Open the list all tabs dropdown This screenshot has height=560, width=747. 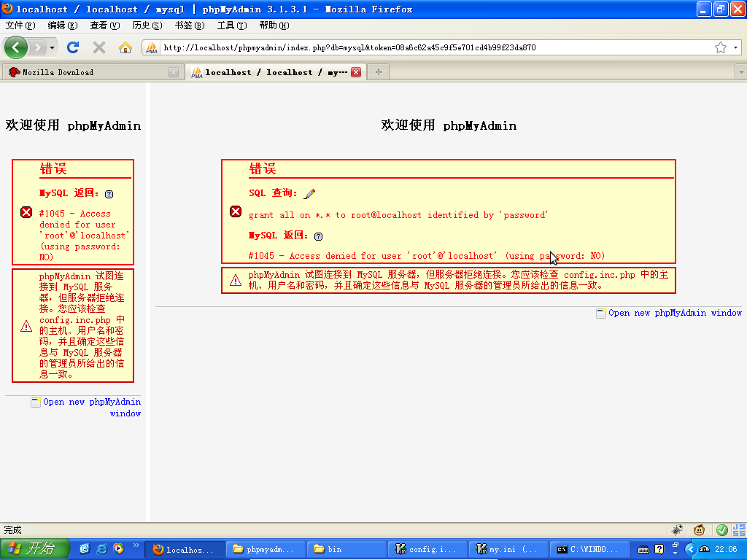(741, 72)
